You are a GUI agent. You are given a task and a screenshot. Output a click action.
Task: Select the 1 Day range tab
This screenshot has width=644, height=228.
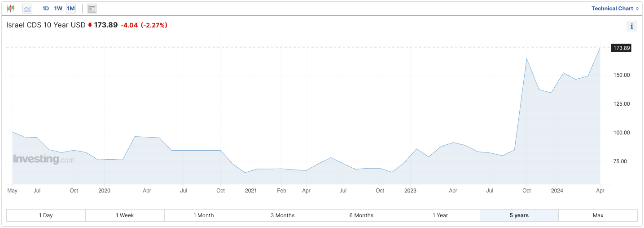pos(46,215)
